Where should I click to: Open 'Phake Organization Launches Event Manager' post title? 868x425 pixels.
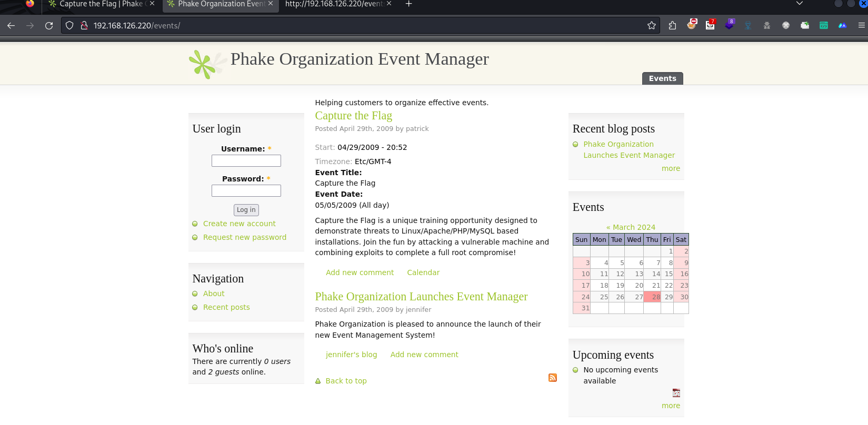(421, 297)
